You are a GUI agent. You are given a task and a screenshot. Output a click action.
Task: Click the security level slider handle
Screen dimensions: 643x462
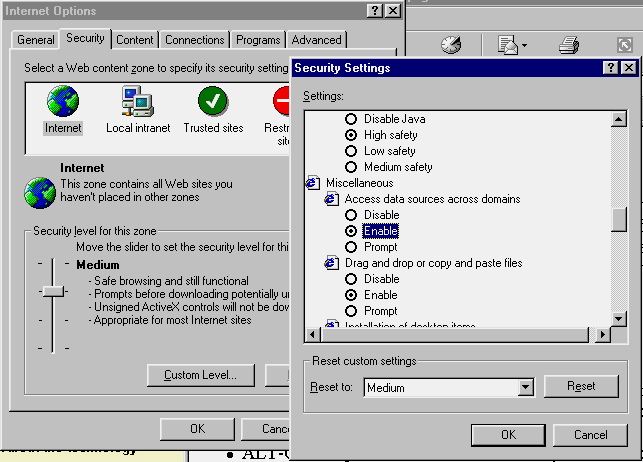[x=53, y=291]
